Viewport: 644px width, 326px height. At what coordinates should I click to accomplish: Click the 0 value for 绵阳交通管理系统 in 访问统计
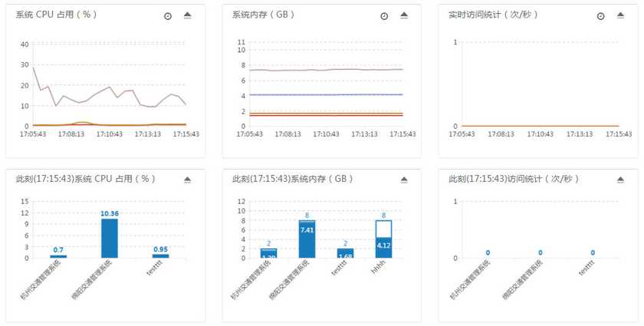[540, 252]
